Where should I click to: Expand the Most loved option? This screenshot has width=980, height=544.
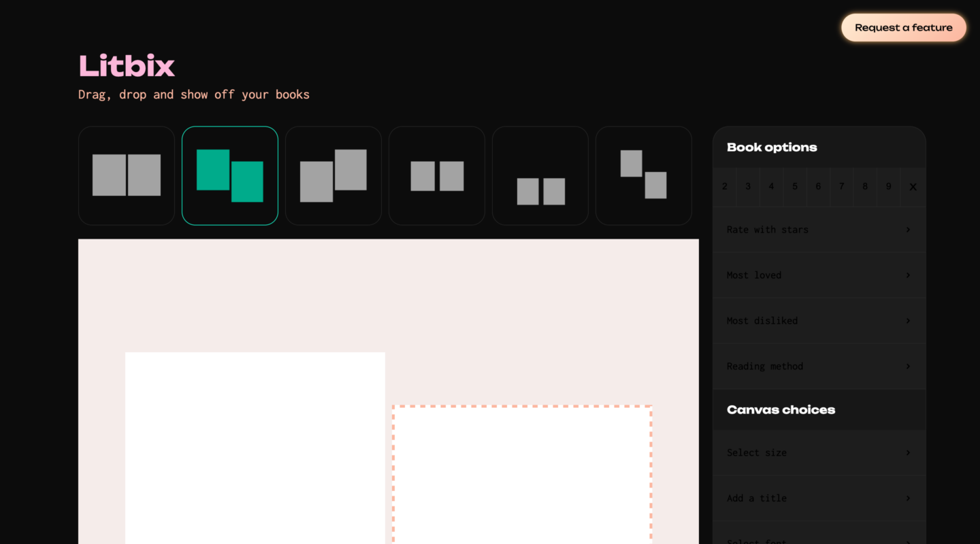819,275
